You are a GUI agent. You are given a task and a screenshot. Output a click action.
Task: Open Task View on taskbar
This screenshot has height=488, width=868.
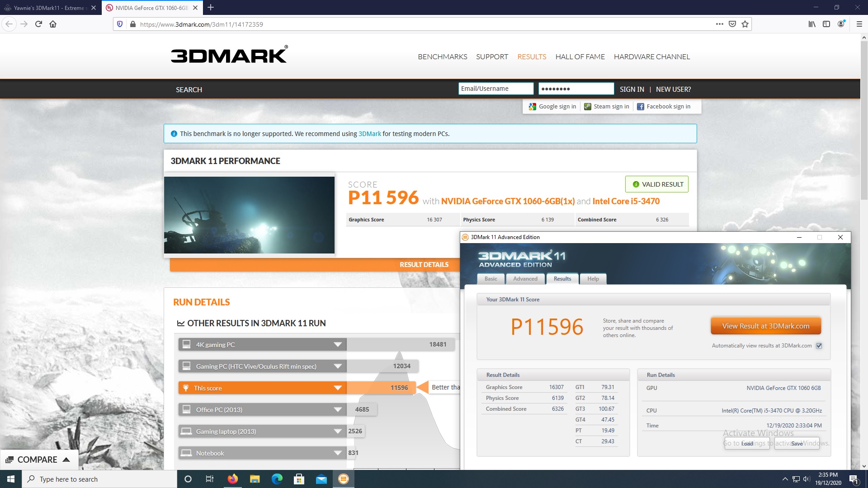(209, 479)
